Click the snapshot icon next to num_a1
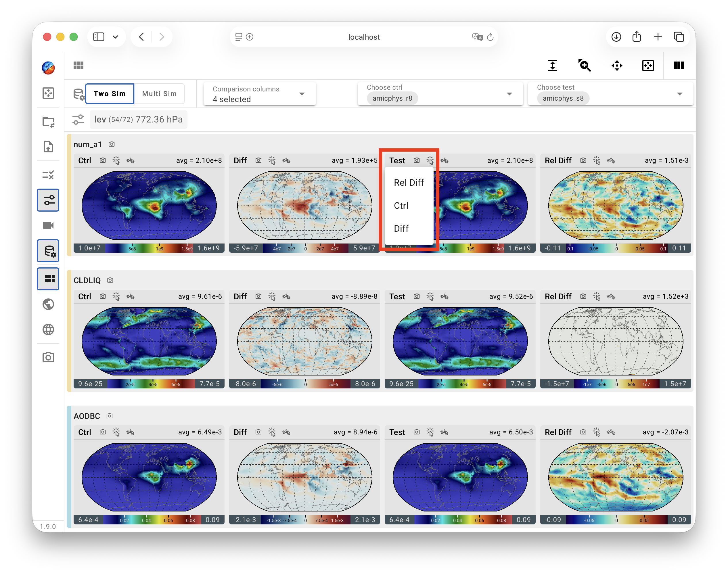Viewport: 728px width, 575px height. pyautogui.click(x=112, y=144)
